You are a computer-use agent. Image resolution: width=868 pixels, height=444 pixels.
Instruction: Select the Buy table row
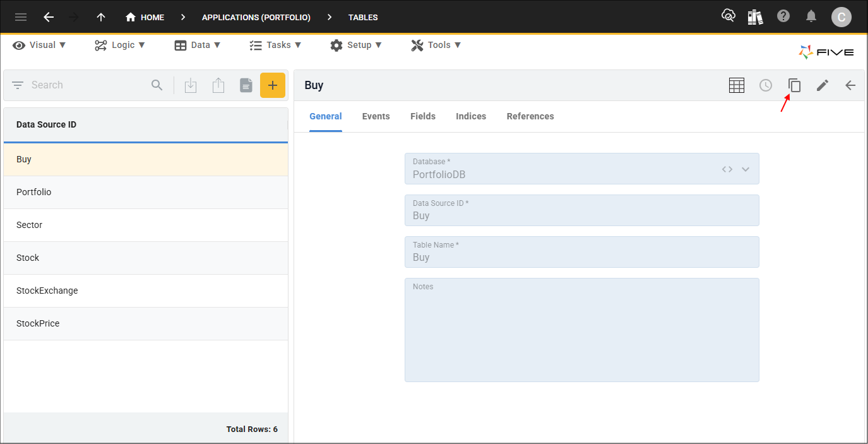tap(146, 159)
